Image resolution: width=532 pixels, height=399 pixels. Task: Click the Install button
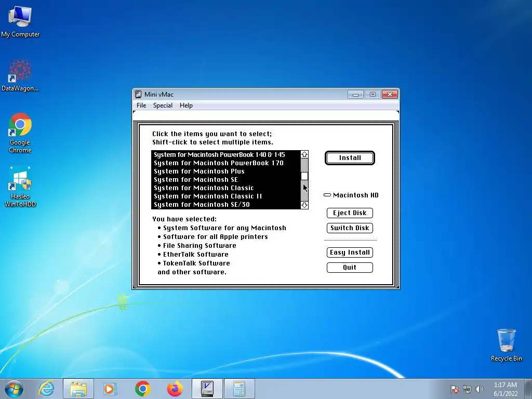[350, 158]
